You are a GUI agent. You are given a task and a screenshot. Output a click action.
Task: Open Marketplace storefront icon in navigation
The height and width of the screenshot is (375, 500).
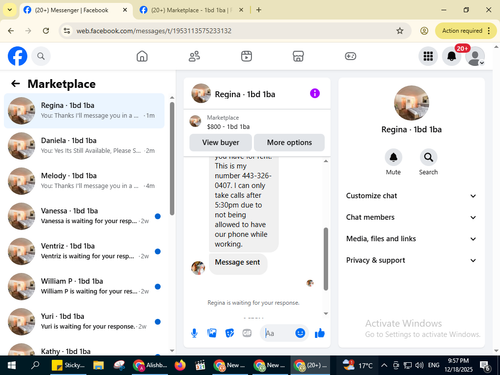298,56
